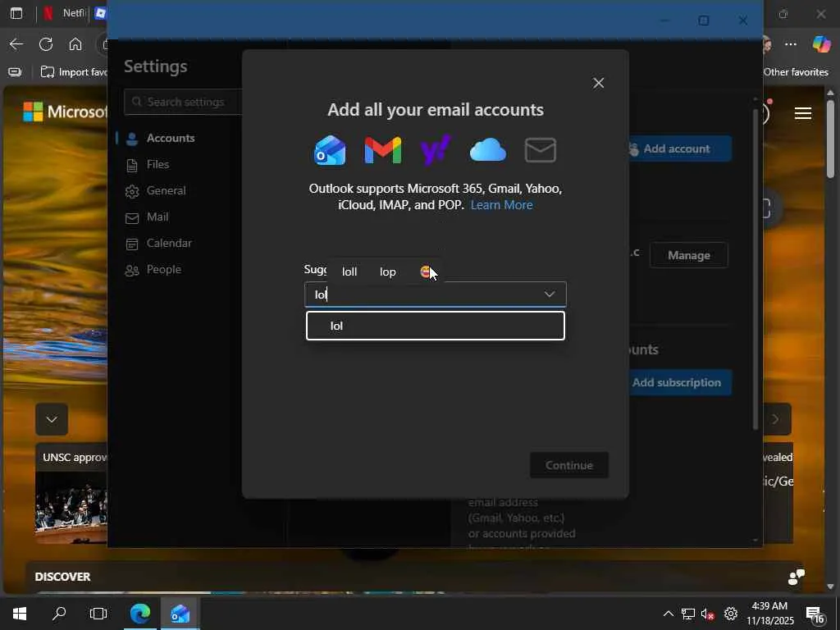Viewport: 840px width, 630px height.
Task: Open the Accounts settings section
Action: click(171, 138)
